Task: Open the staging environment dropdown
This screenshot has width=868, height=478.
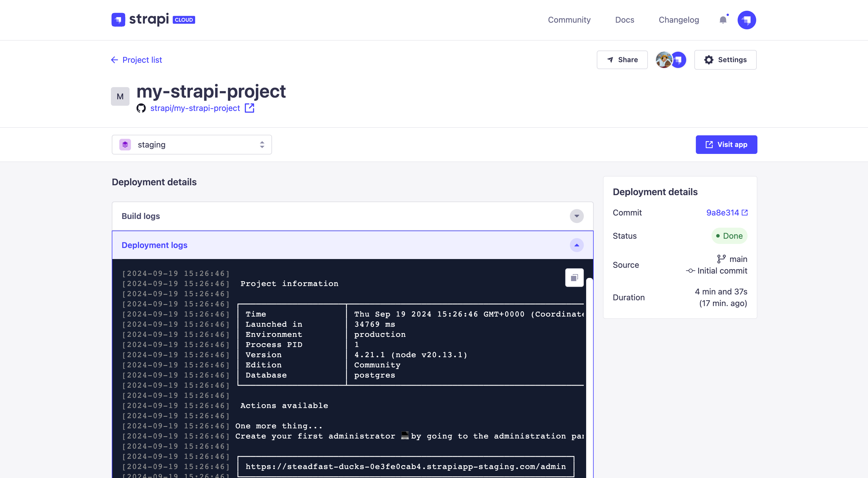Action: (x=192, y=145)
